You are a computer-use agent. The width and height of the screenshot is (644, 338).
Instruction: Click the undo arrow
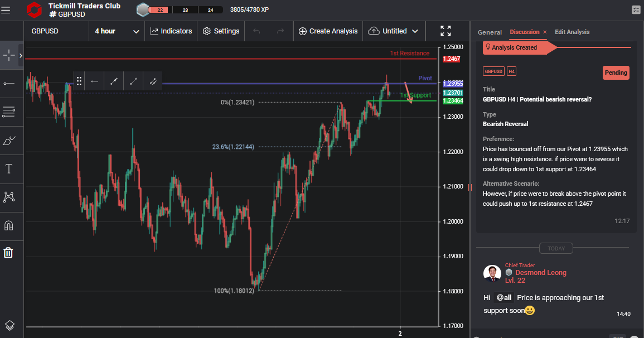(256, 31)
